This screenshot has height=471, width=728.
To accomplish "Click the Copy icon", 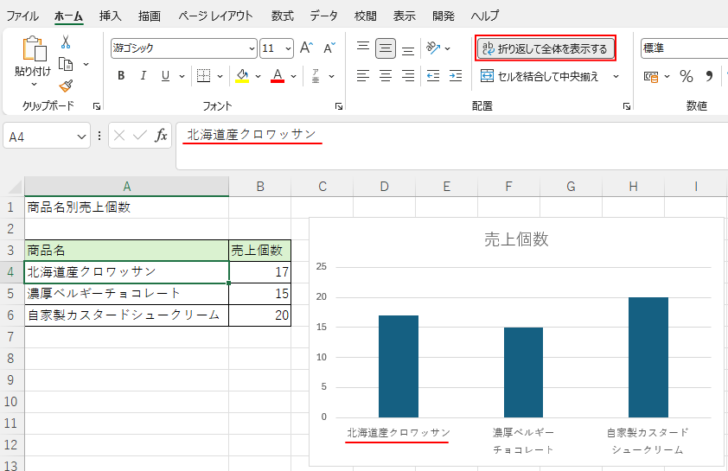I will tap(65, 64).
